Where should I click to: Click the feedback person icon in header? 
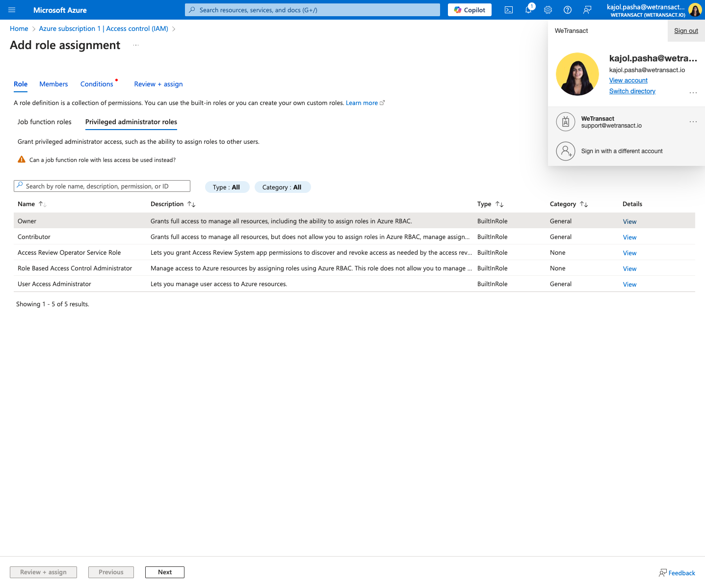[x=587, y=10]
